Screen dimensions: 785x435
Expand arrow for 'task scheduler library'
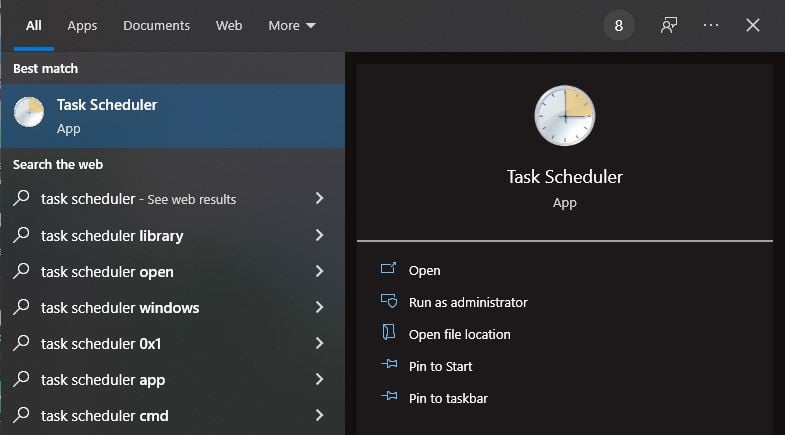319,235
